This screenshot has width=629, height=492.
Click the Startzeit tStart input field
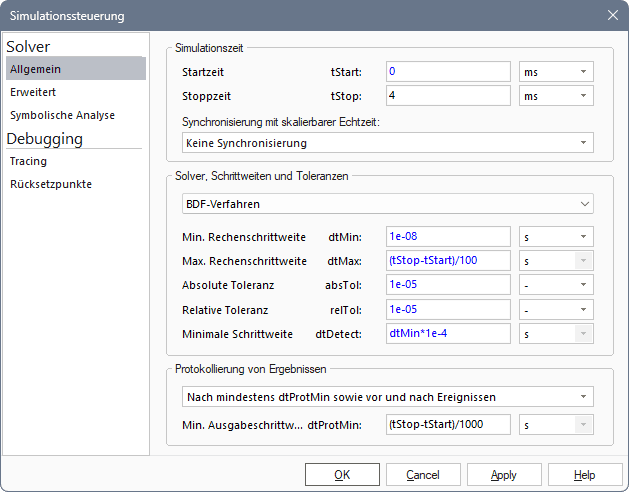(448, 72)
